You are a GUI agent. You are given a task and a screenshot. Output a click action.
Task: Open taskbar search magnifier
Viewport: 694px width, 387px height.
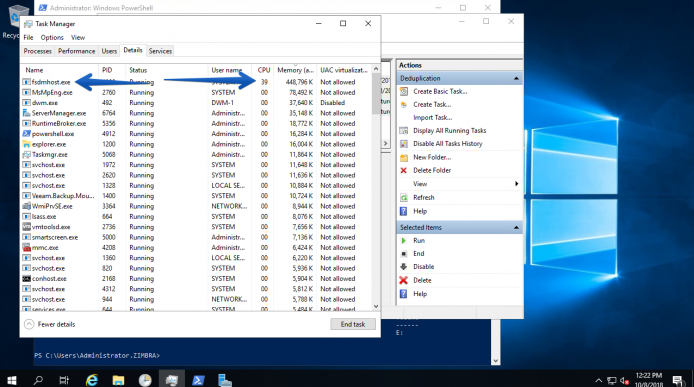coord(39,380)
